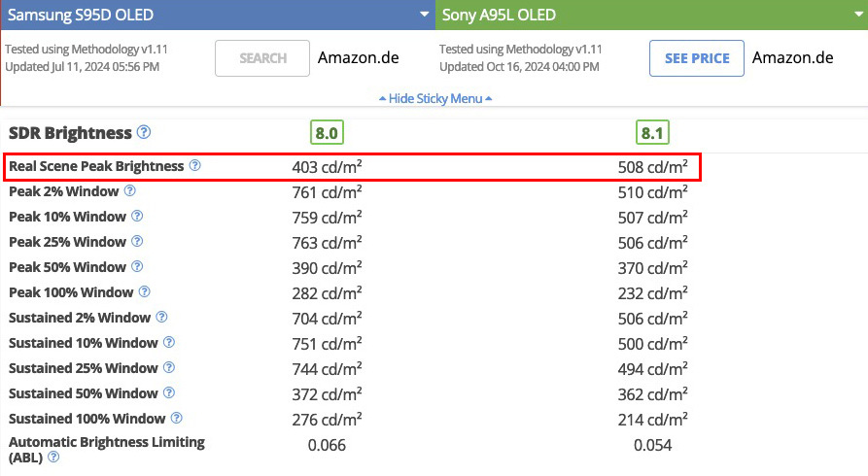Open help for Sustained 50% Window
The height and width of the screenshot is (476, 868).
(x=169, y=393)
